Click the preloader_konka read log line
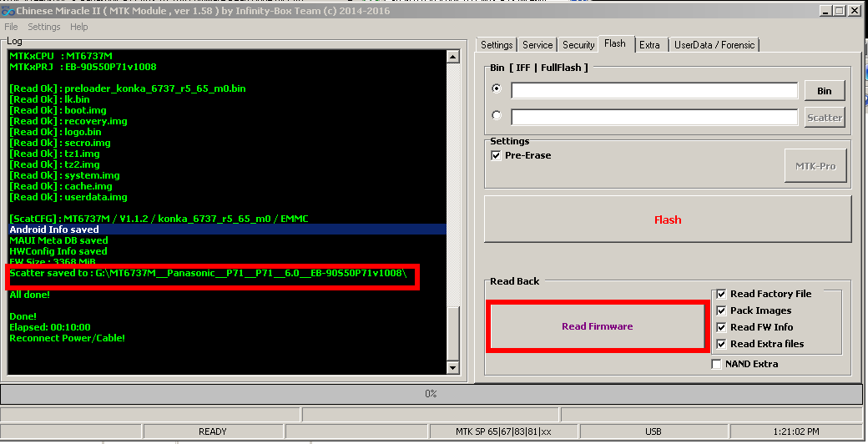The height and width of the screenshot is (444, 868). coord(128,88)
